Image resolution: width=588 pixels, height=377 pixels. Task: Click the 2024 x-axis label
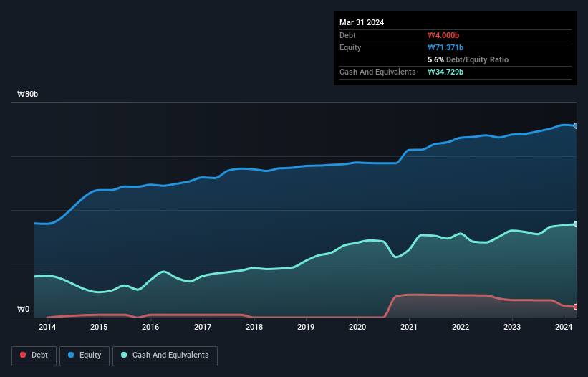click(564, 327)
